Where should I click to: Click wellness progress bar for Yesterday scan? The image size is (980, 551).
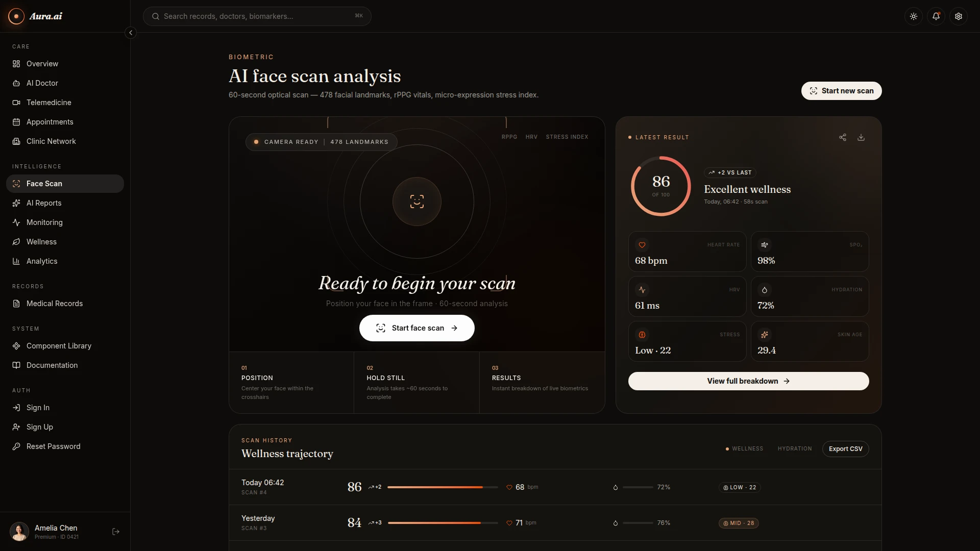[443, 523]
